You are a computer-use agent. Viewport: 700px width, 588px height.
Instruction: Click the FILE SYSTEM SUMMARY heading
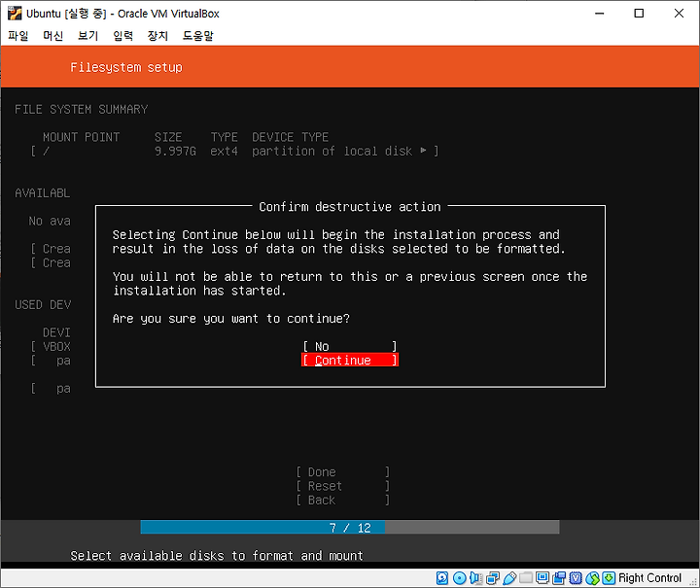tap(82, 109)
